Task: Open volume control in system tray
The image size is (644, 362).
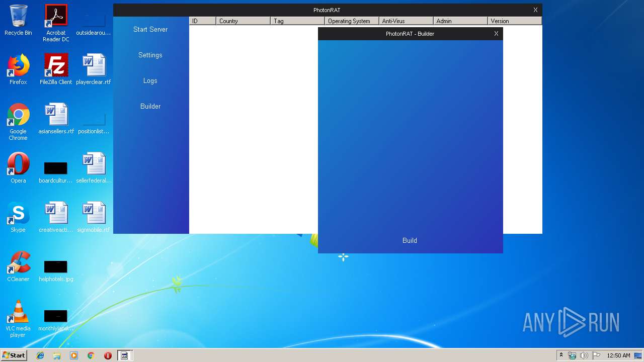Action: click(584, 355)
